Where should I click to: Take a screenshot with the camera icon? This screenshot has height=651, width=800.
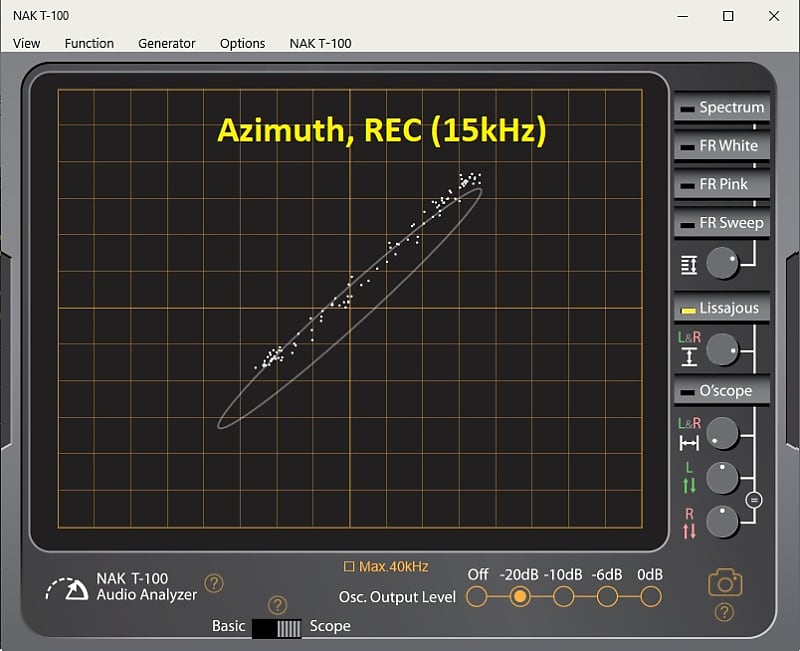[725, 582]
